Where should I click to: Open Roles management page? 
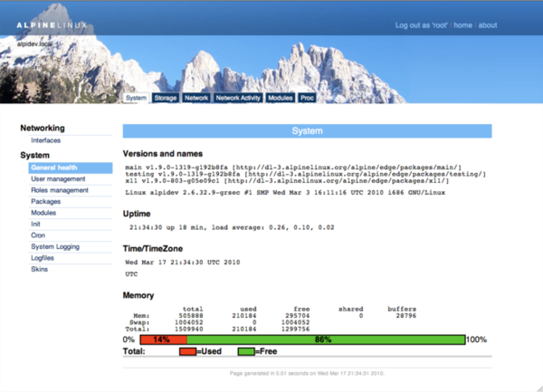[60, 190]
